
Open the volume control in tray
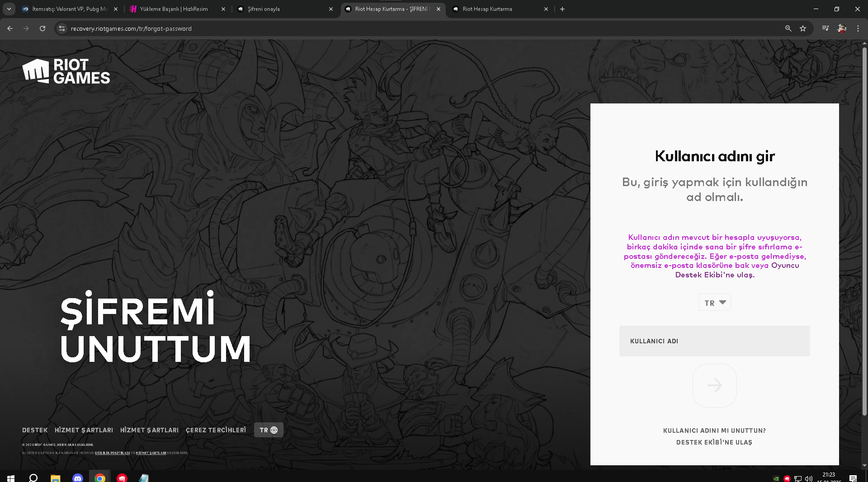point(809,478)
